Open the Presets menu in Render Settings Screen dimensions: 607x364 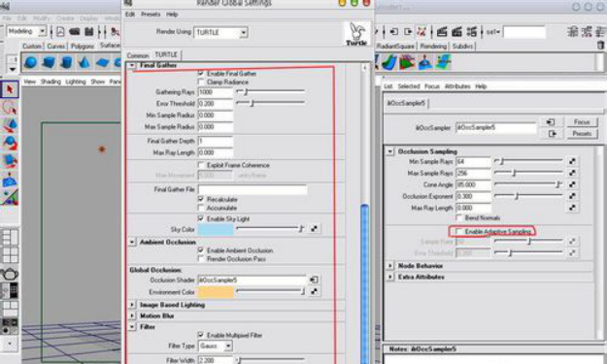point(151,15)
